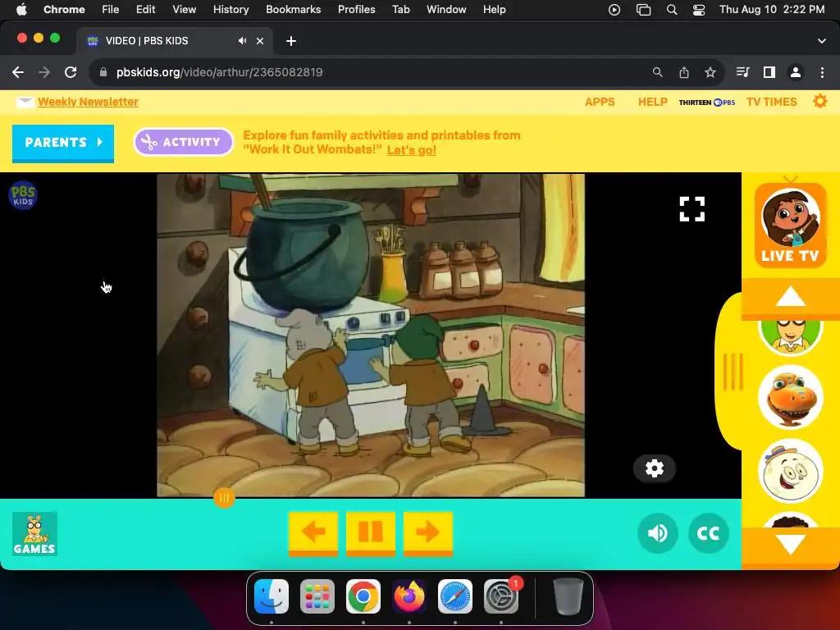The width and height of the screenshot is (840, 630).
Task: Open HELP page
Action: coord(652,102)
